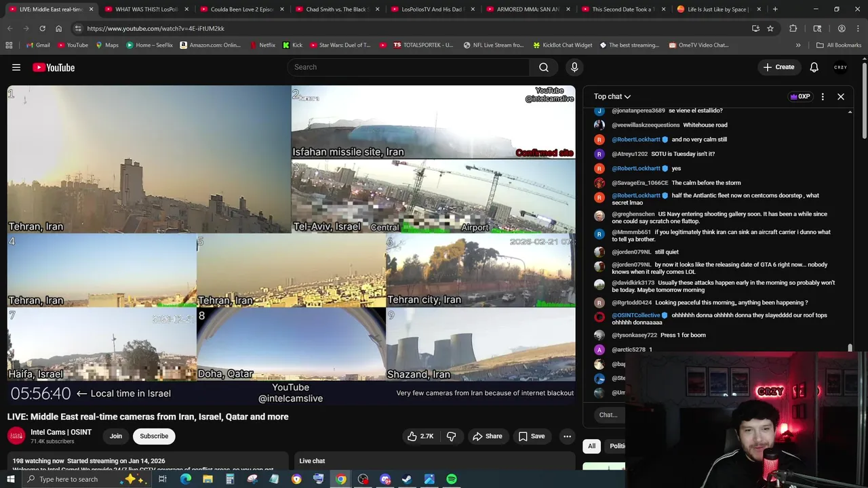
Task: Open YouTube notifications bell
Action: pyautogui.click(x=814, y=67)
